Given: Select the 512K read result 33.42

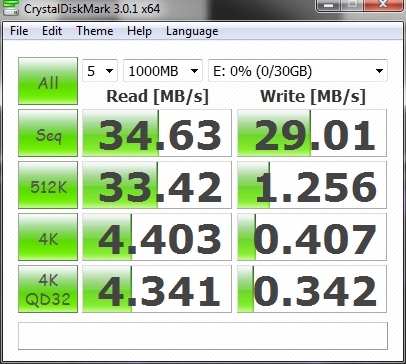Looking at the screenshot, I should click(157, 185).
